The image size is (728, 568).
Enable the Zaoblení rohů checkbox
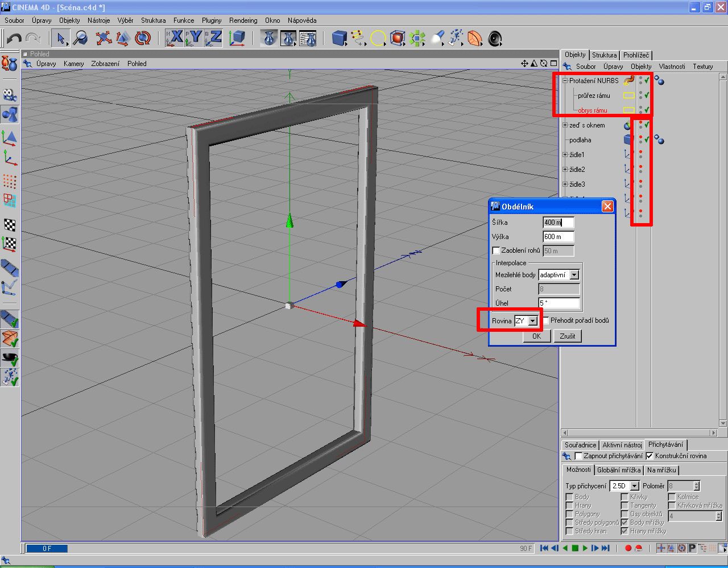click(x=496, y=250)
